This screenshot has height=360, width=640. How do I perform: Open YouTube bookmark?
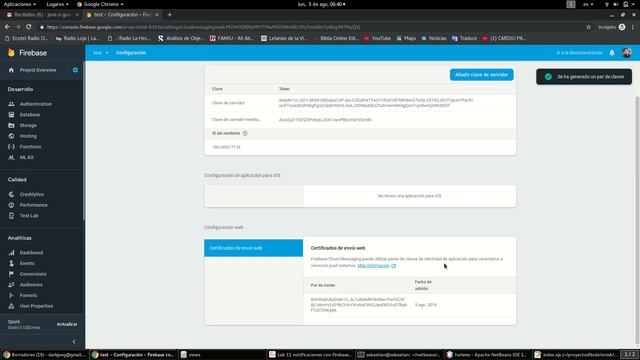click(x=378, y=38)
